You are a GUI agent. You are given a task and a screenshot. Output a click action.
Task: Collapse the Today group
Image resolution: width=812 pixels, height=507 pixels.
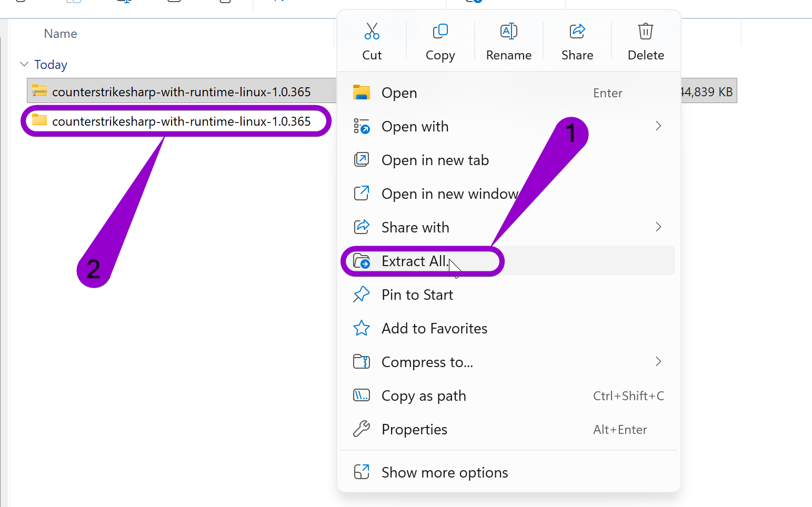point(24,64)
